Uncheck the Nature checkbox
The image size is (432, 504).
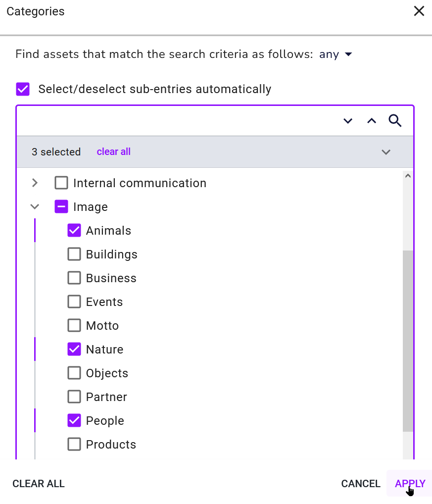[74, 350]
